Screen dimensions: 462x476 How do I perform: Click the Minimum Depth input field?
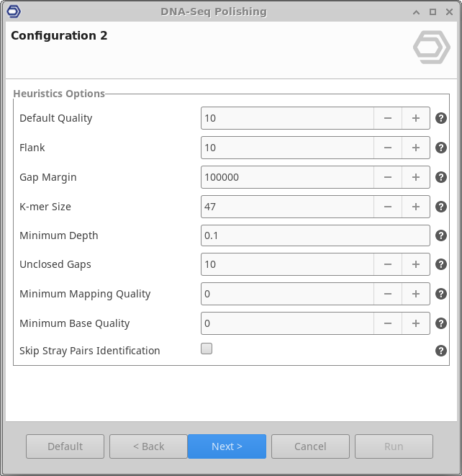[x=315, y=235]
